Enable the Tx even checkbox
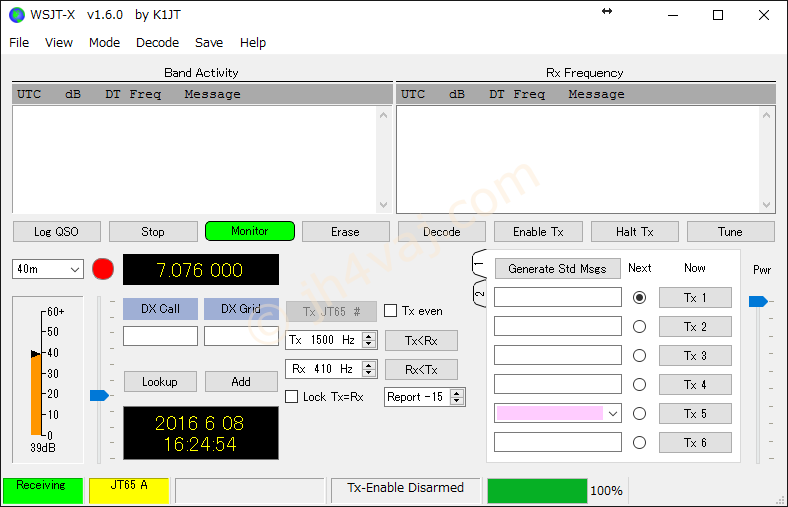 (390, 311)
